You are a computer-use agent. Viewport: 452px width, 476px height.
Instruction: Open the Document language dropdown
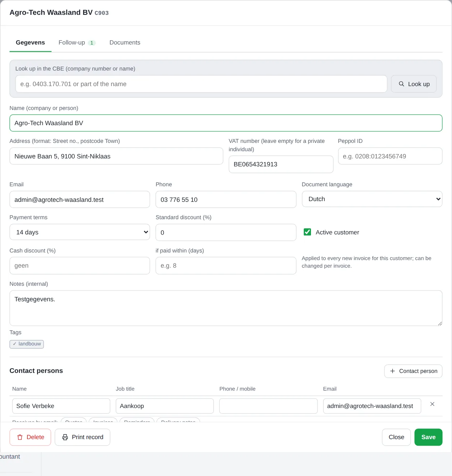pos(372,199)
